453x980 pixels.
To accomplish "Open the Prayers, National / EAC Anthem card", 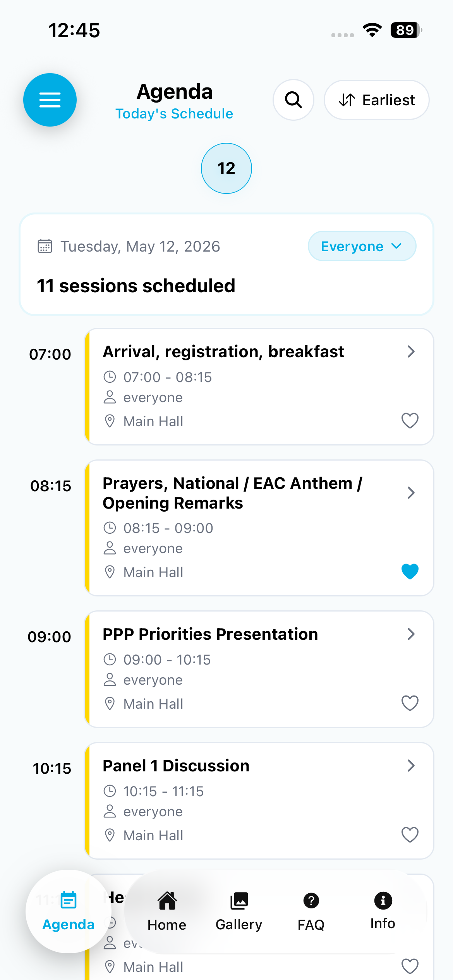I will [x=259, y=528].
